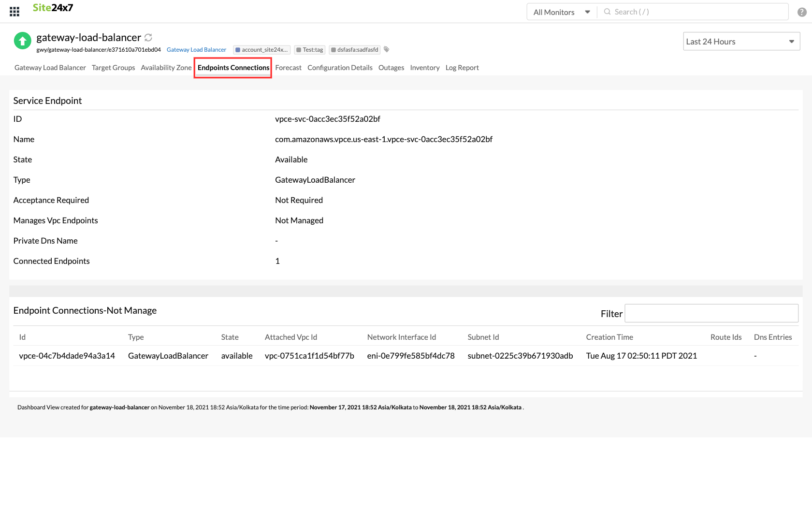Screen dimensions: 812x522
Task: Switch to the Availability Zone tab
Action: click(166, 68)
